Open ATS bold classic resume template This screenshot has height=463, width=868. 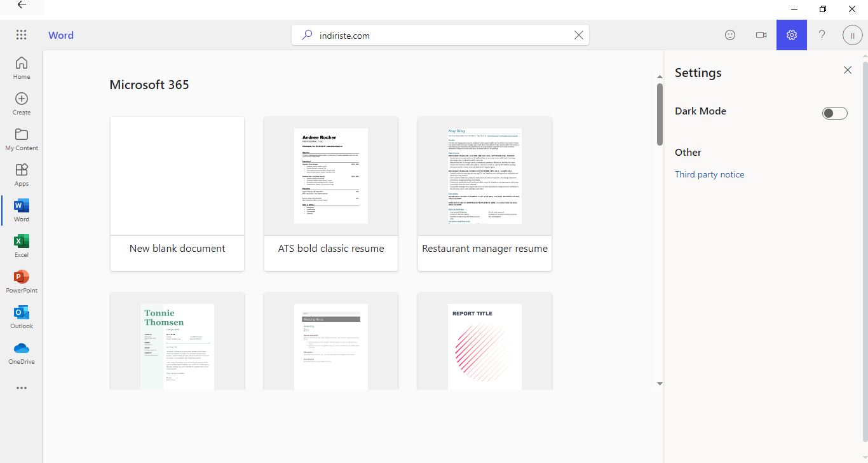point(331,194)
